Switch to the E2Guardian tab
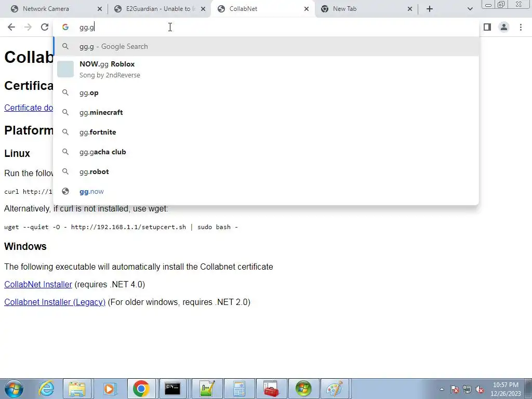Image resolution: width=532 pixels, height=399 pixels. coord(159,9)
